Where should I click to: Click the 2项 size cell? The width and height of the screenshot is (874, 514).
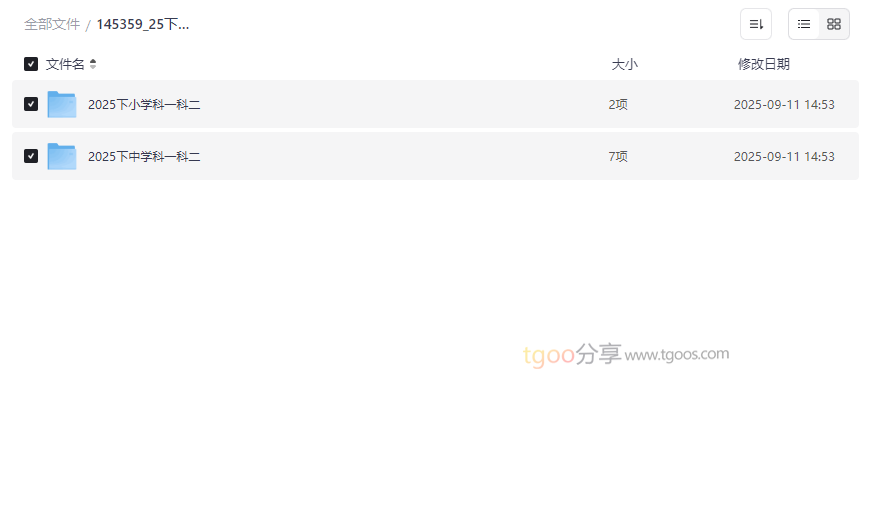[x=618, y=104]
